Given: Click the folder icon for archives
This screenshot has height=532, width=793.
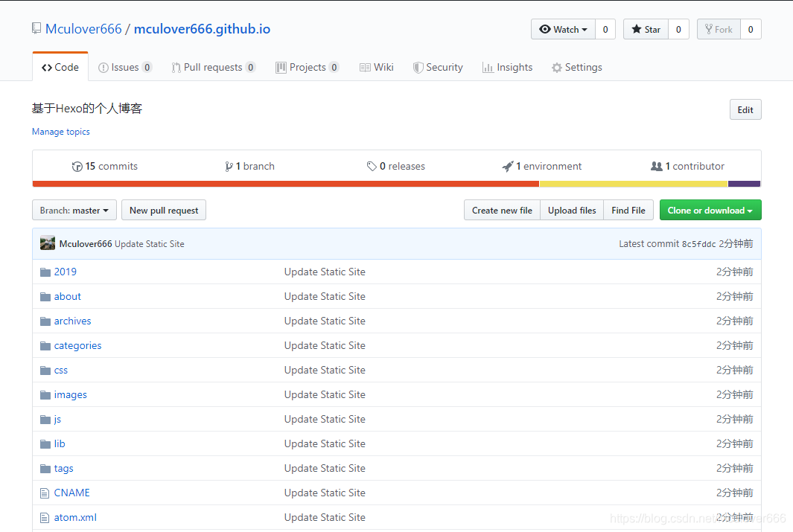Looking at the screenshot, I should point(45,321).
